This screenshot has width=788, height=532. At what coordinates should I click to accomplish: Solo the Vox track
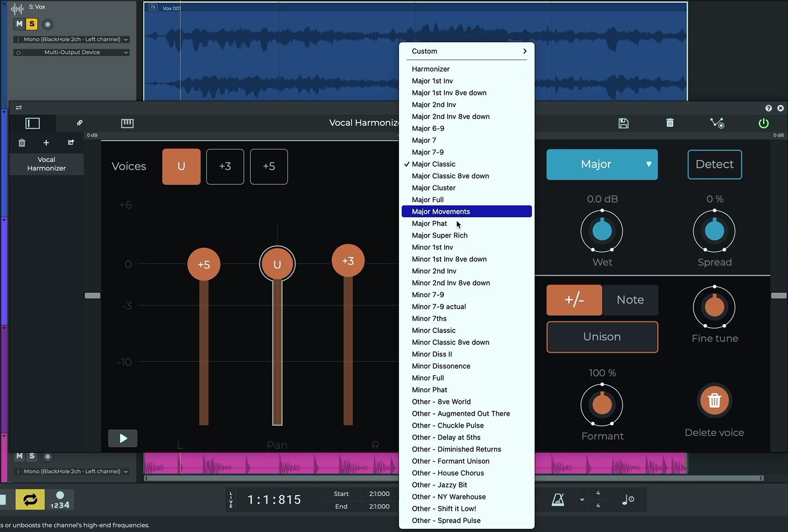tap(32, 24)
